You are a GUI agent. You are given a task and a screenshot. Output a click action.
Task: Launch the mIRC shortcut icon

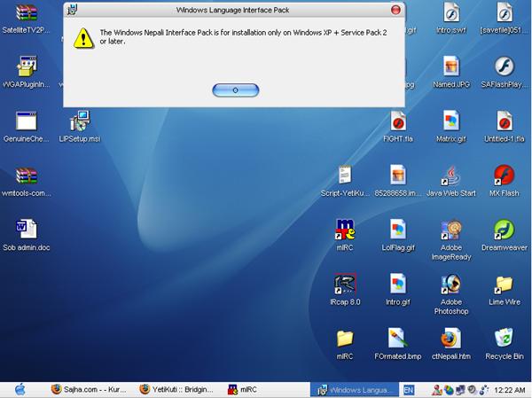click(x=345, y=230)
